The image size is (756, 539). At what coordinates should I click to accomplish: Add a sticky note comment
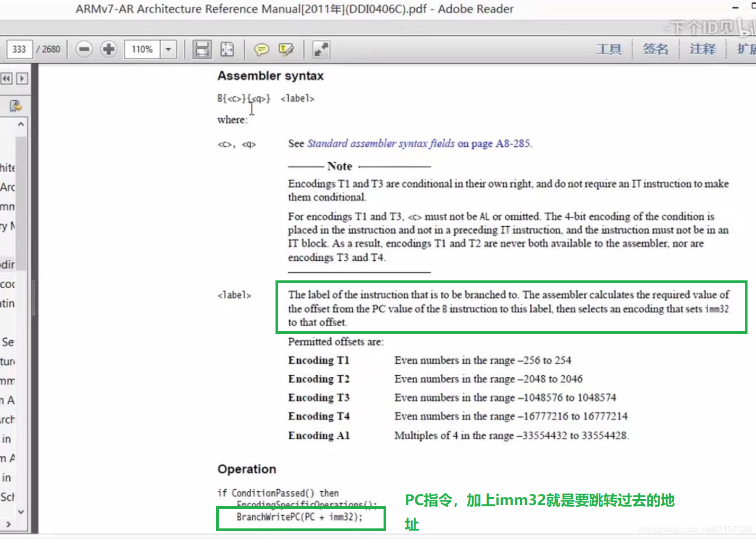click(x=262, y=49)
